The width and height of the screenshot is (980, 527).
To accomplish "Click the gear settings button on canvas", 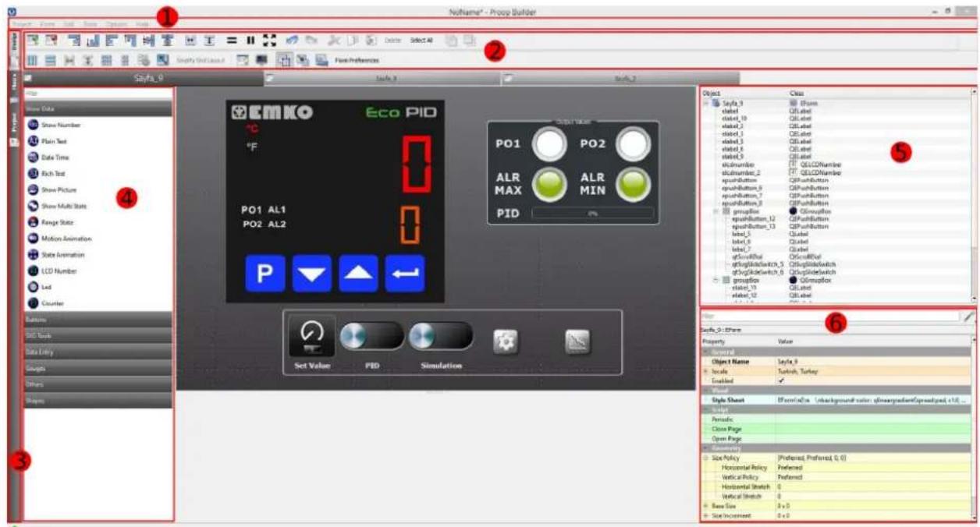I will click(505, 340).
